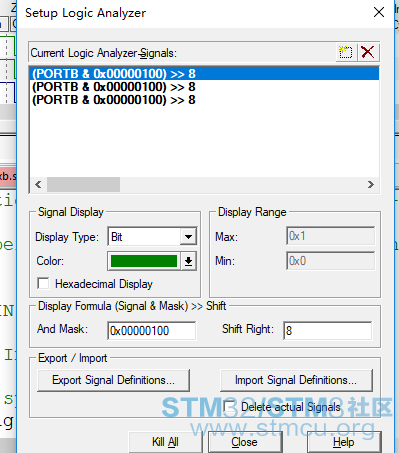Click the Max display range field
399x453 pixels.
(330, 236)
